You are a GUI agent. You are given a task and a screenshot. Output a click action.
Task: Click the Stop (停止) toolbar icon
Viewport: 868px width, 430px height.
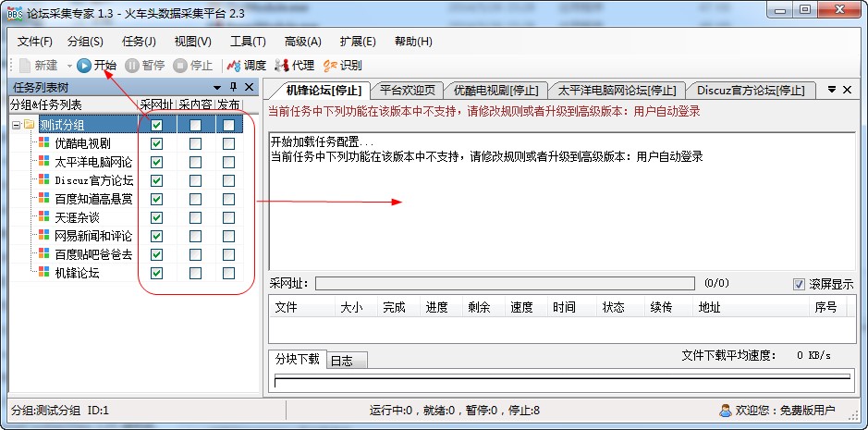pyautogui.click(x=180, y=66)
